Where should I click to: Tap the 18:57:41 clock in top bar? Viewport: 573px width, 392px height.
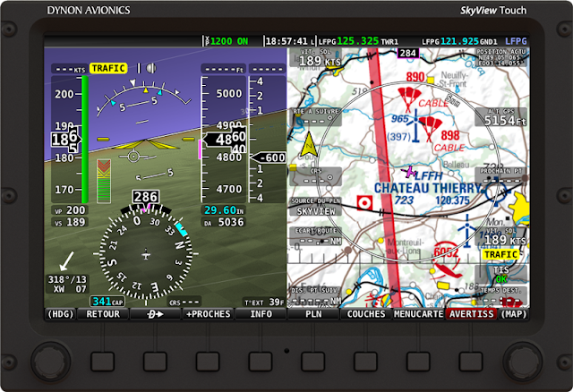coord(289,41)
